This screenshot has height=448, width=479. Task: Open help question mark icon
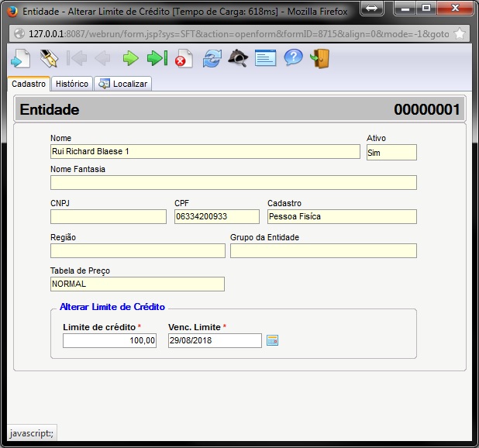click(293, 57)
